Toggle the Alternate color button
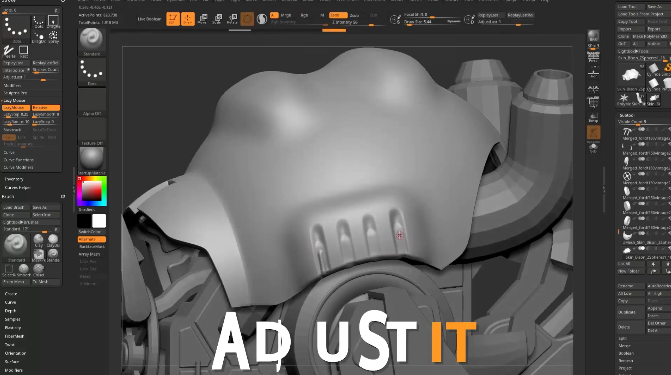Image resolution: width=671 pixels, height=375 pixels. [x=92, y=239]
